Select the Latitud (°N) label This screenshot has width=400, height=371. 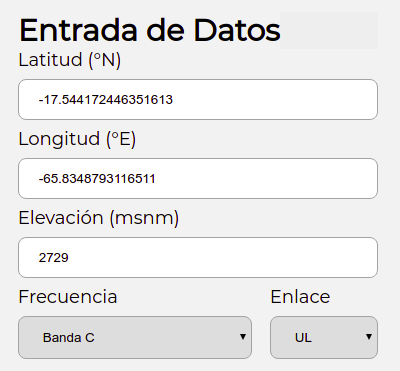(70, 60)
